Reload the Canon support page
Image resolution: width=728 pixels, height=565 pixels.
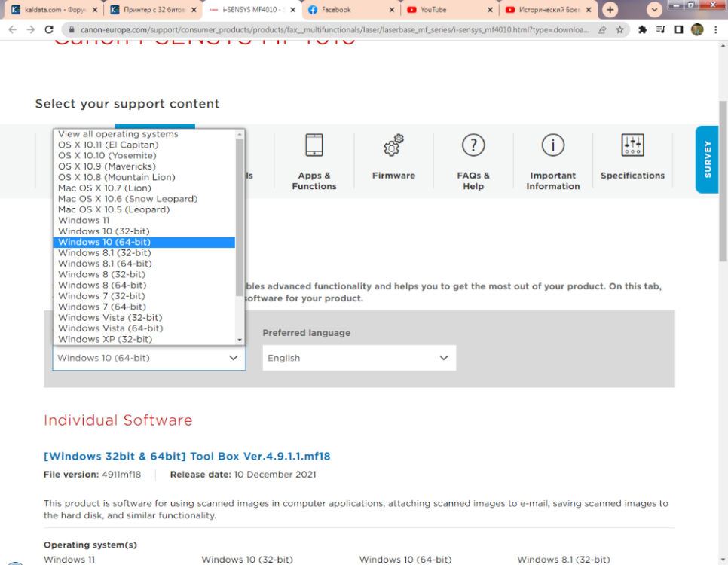point(49,29)
